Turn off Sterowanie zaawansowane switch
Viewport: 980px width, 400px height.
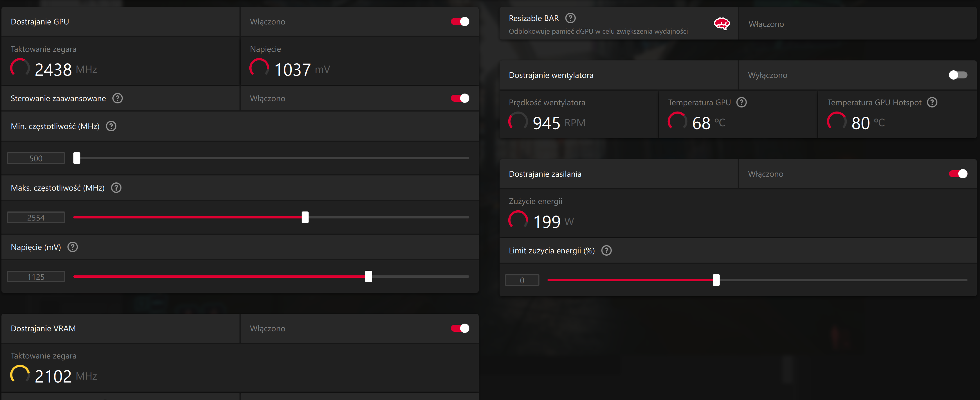[460, 98]
